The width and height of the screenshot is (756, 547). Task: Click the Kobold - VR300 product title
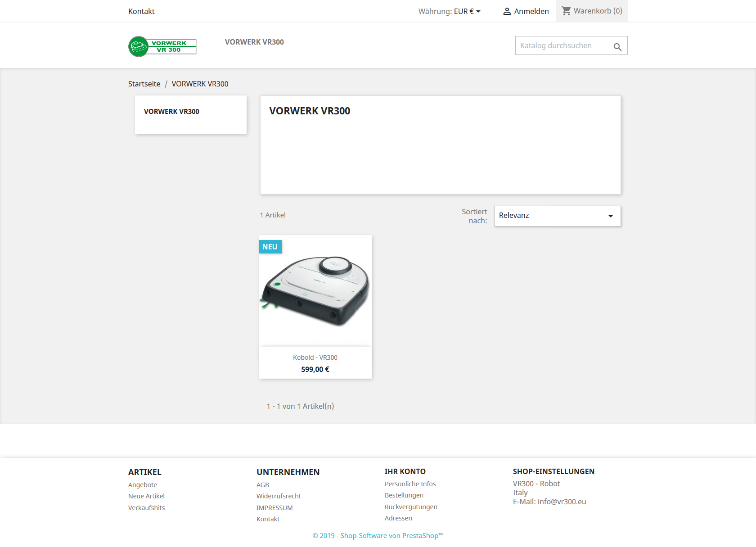(315, 357)
